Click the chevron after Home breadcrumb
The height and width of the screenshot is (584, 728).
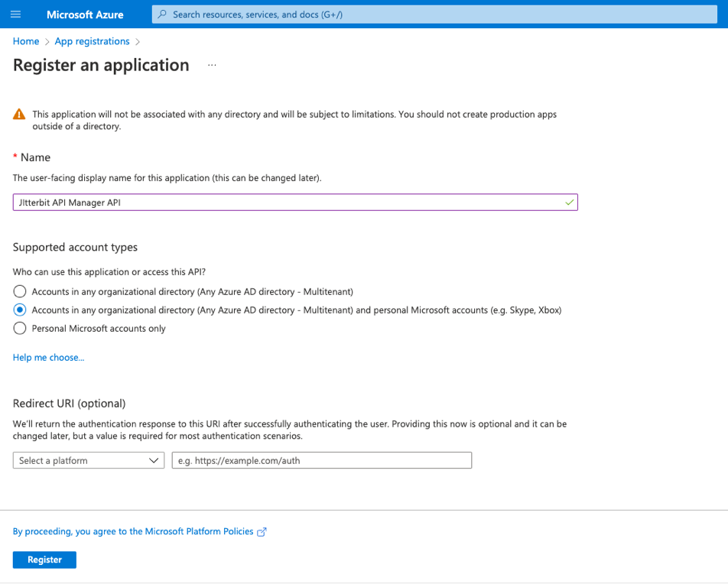point(47,41)
